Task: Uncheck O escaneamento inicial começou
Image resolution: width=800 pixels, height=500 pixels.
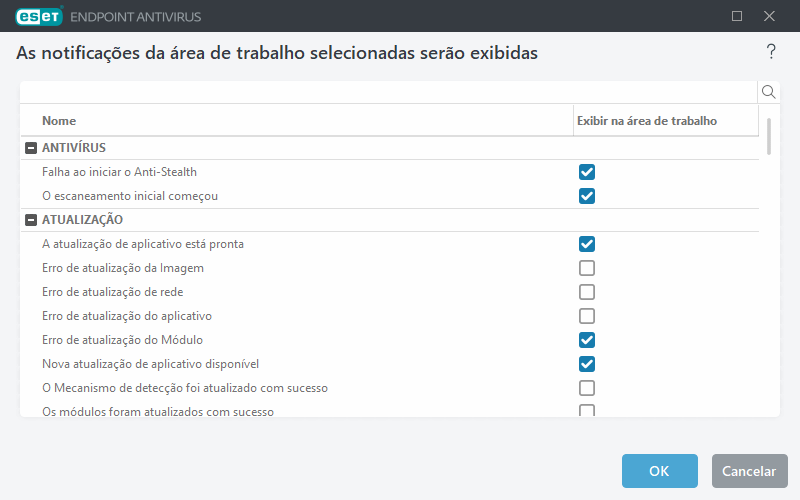Action: tap(587, 196)
